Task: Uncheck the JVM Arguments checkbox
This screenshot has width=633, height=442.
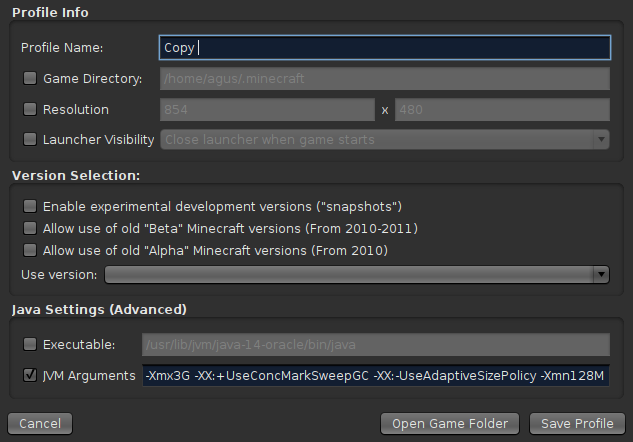Action: [30, 375]
